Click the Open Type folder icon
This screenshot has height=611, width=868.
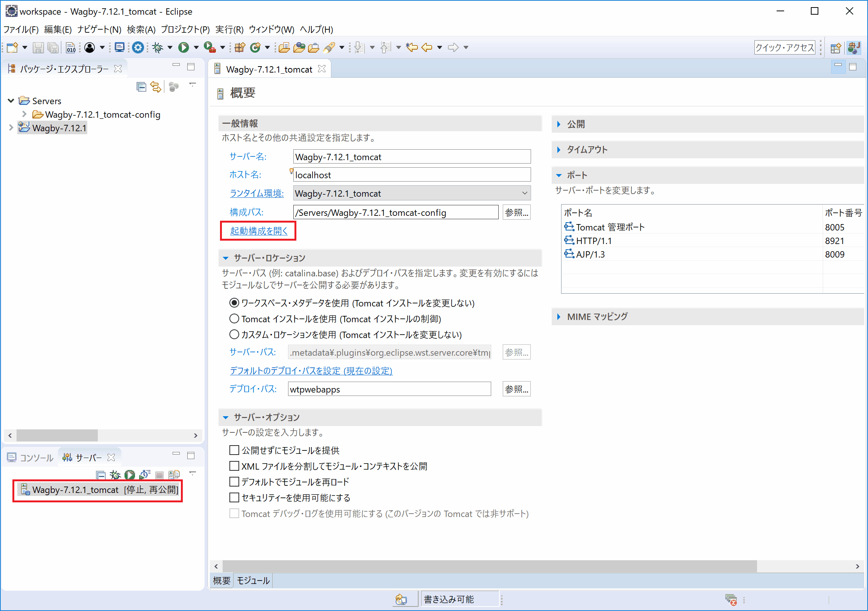284,47
